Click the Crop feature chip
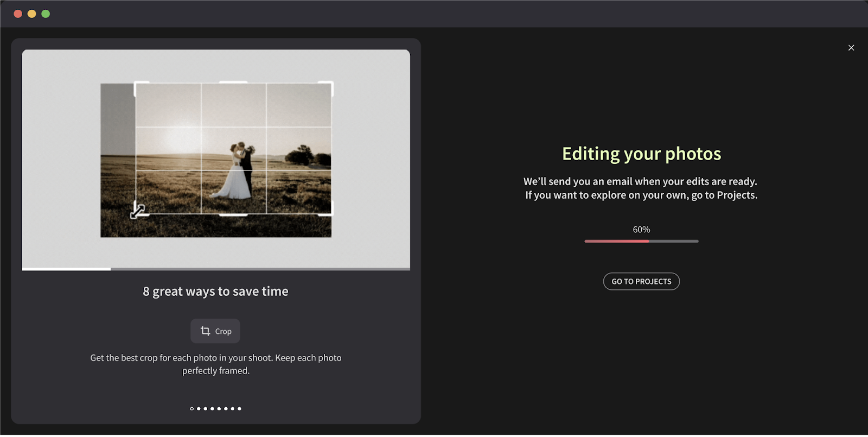 [215, 331]
